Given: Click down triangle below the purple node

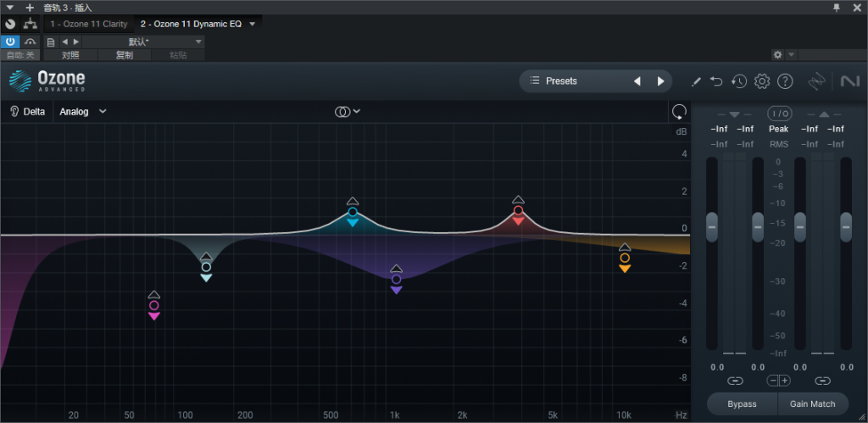Looking at the screenshot, I should [397, 290].
